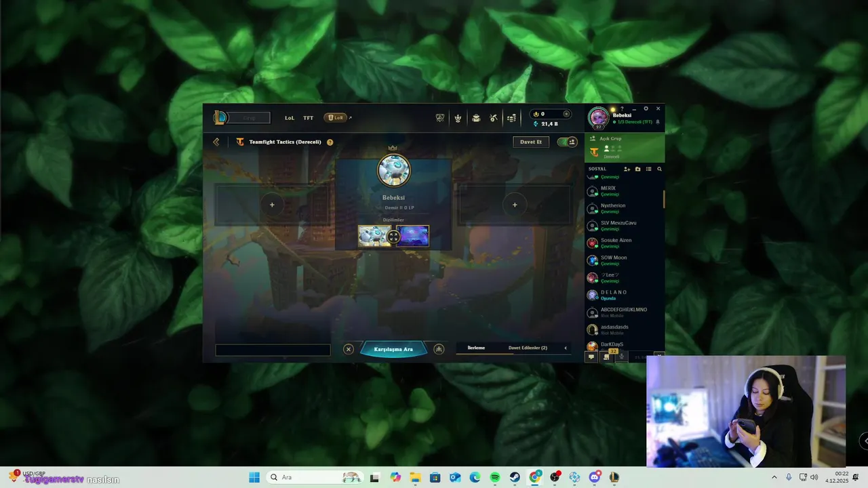Click the notification bell near Bebeksi
Screen dimensions: 868x488
657,122
